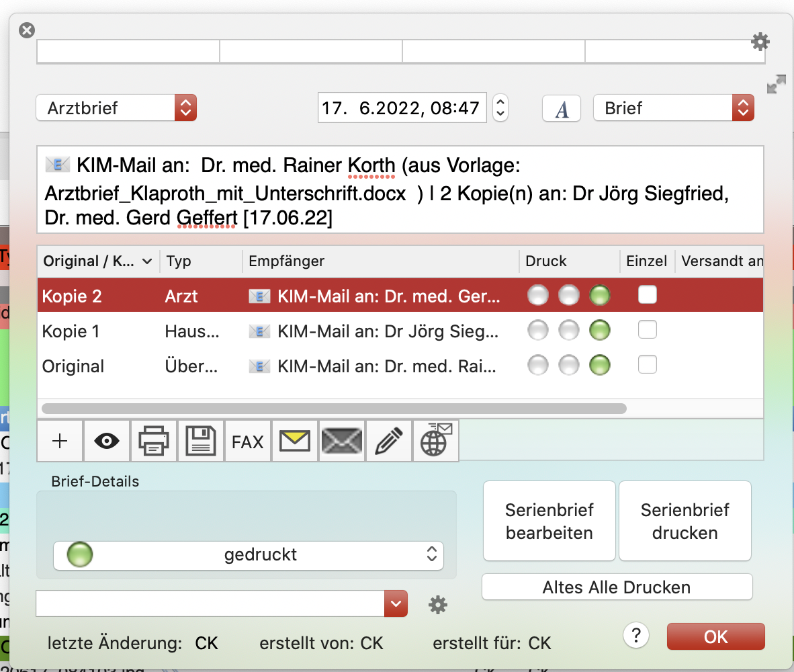
Task: Open the Arztbrief dropdown
Action: (x=116, y=108)
